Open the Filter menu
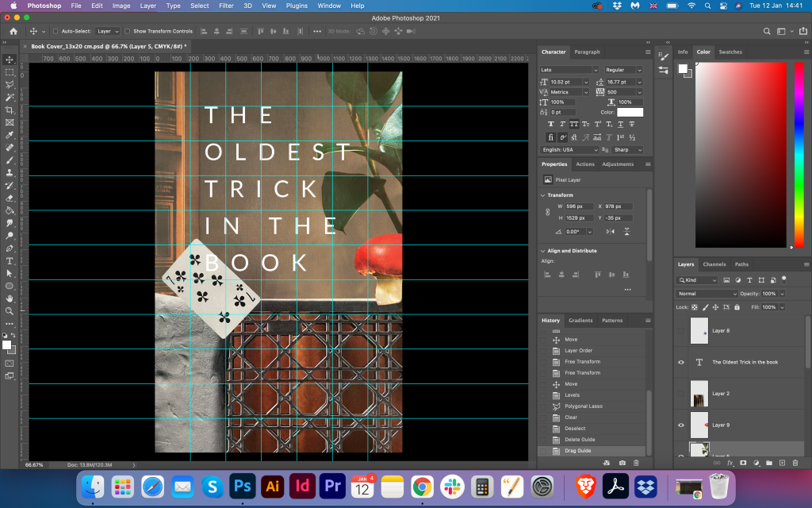812x508 pixels. [226, 6]
